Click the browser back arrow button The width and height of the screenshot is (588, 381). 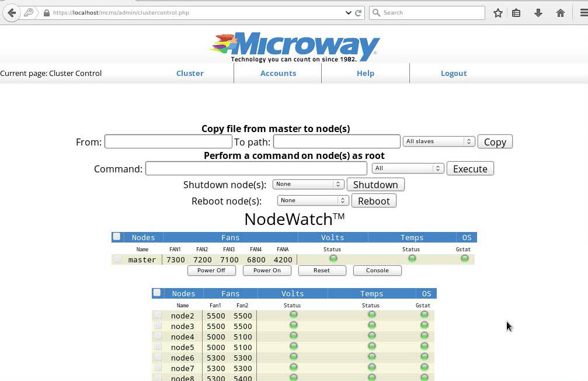click(11, 13)
